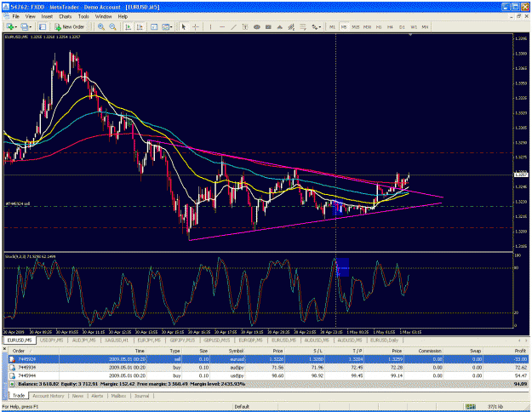
Task: Select the arrow Cursor tool
Action: (x=184, y=26)
